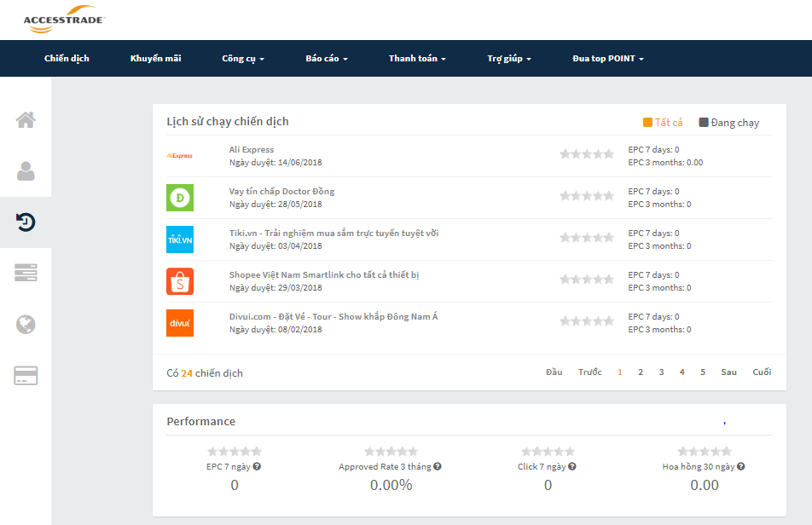Open the credit card payment icon
812x525 pixels.
26,375
